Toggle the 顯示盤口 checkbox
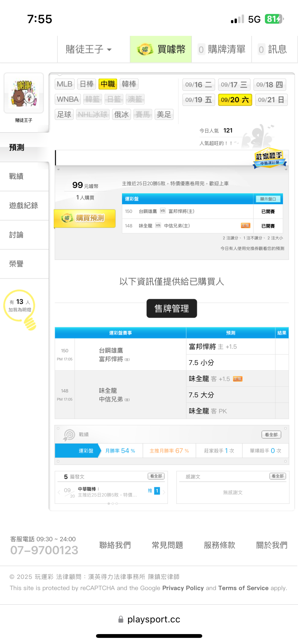The width and height of the screenshot is (298, 644). pos(268,199)
